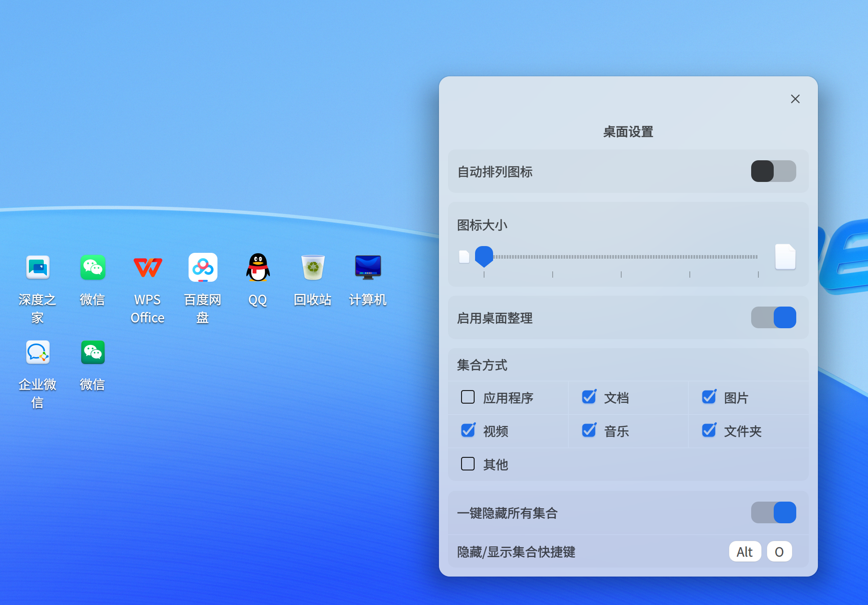Click the dark green 微信 icon in the second row
The image size is (868, 605).
pyautogui.click(x=92, y=353)
